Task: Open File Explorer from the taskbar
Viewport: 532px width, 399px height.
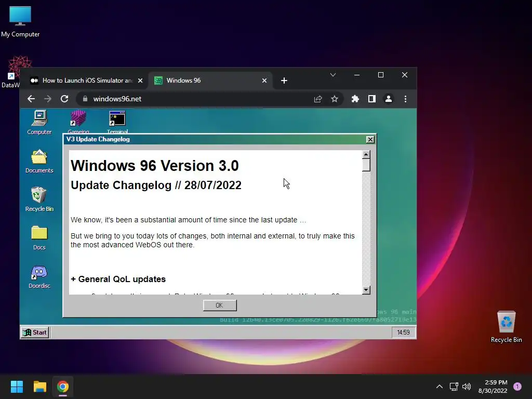Action: [39, 387]
